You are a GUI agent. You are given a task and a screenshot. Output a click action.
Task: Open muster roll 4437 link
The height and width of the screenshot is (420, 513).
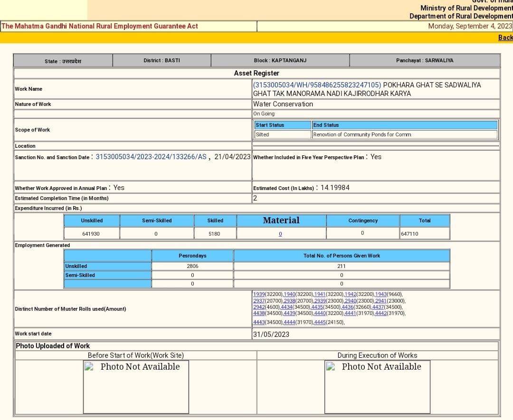pyautogui.click(x=378, y=307)
